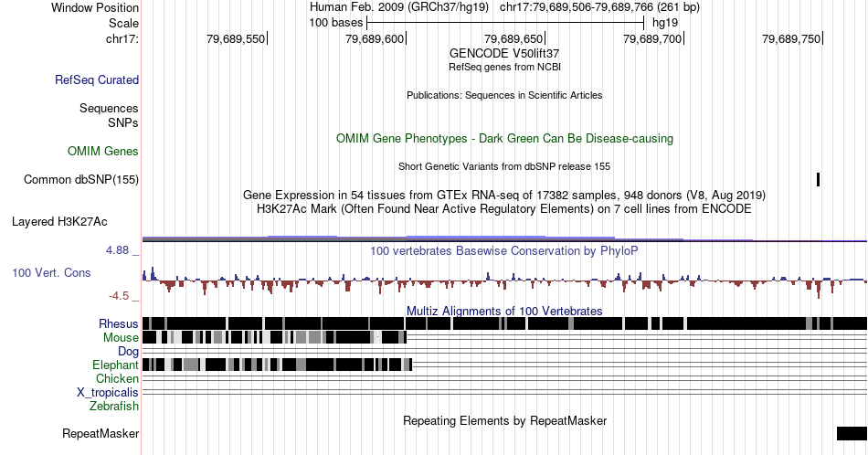Screen dimensions: 868x455
Task: Click the RepeatMasker track label
Action: 101,433
